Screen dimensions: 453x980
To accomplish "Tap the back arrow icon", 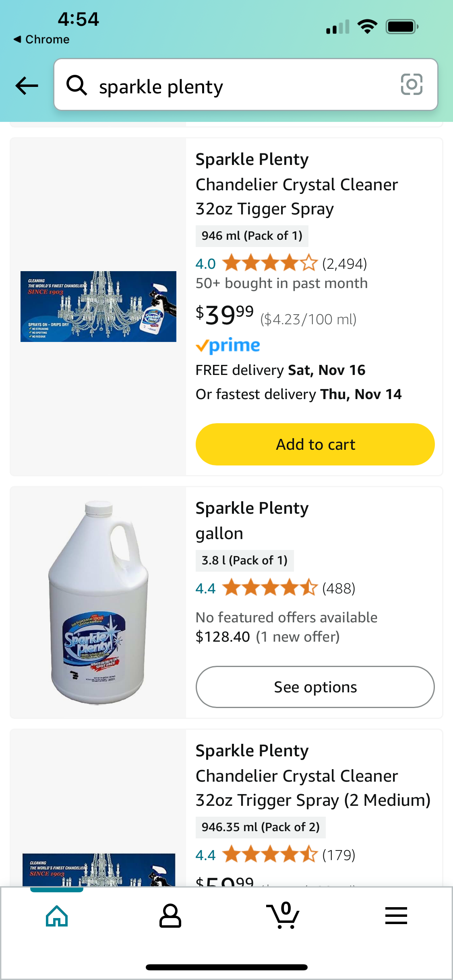I will (x=27, y=85).
